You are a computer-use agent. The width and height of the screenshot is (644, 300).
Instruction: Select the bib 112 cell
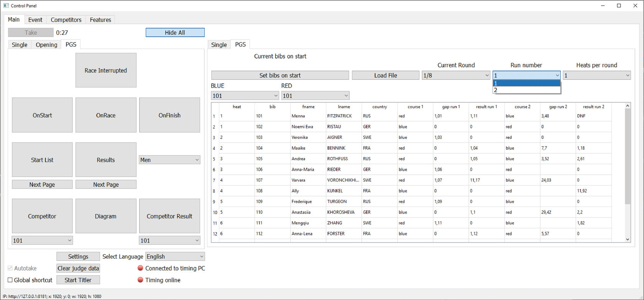coord(273,233)
